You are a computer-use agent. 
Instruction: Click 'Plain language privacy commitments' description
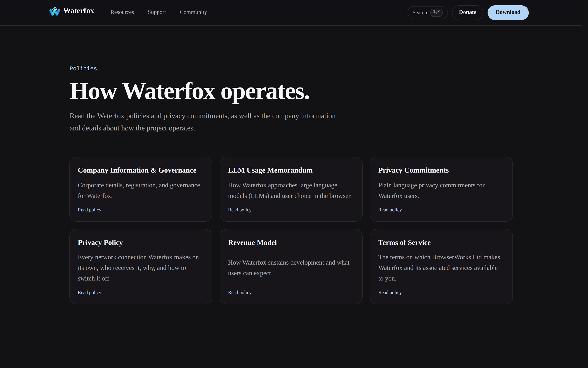click(431, 190)
